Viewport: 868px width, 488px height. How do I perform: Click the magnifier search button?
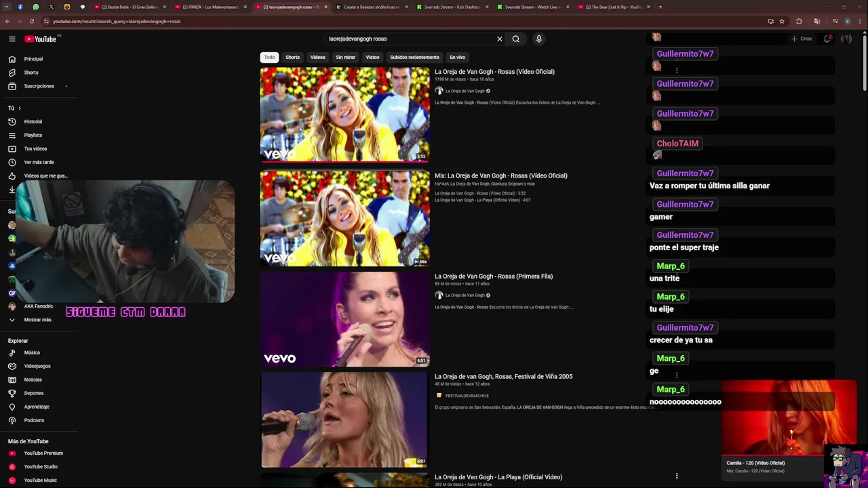(516, 39)
